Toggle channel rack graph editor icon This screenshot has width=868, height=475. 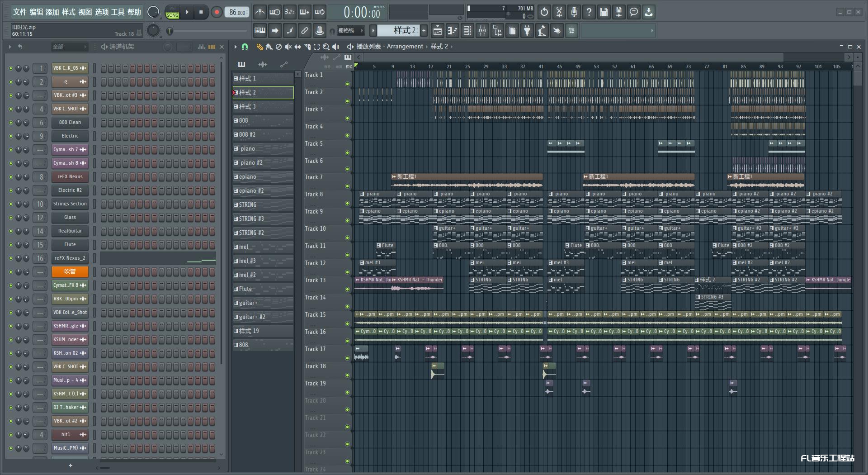[202, 47]
